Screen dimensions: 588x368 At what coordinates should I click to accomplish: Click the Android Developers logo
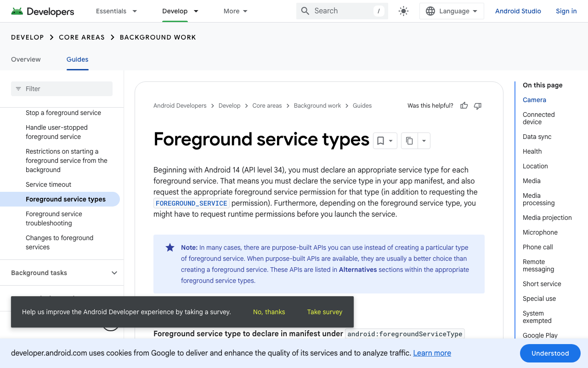(42, 11)
